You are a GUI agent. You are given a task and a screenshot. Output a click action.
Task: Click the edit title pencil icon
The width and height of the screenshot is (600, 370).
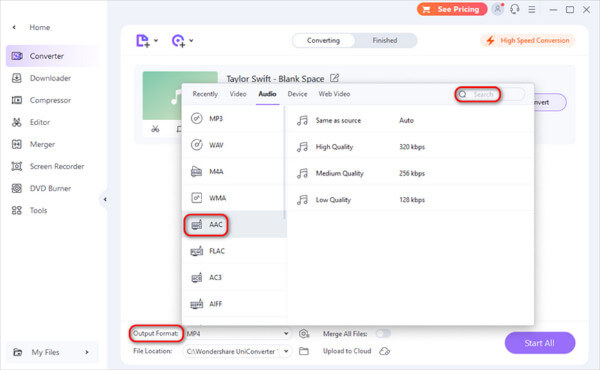334,78
